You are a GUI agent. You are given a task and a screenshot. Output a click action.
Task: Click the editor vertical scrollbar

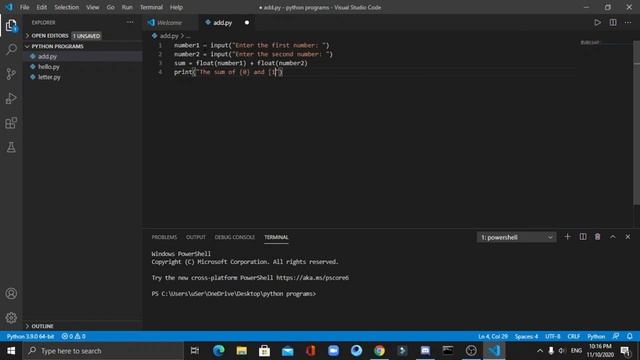[636, 122]
